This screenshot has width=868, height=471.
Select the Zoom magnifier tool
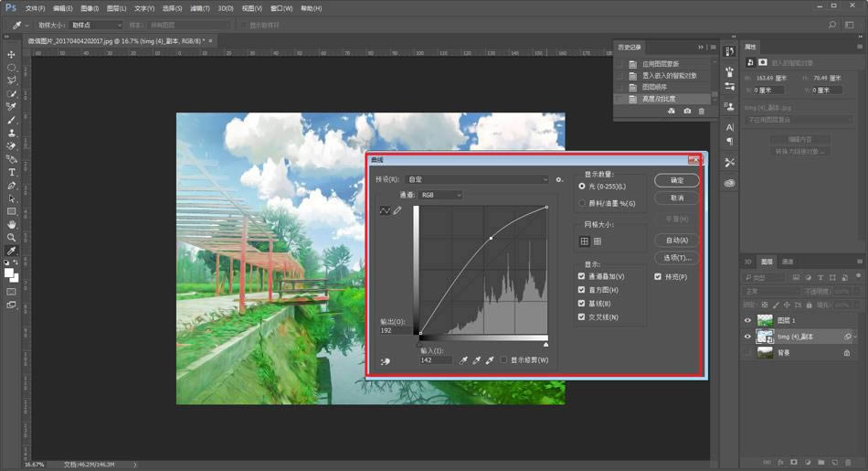pyautogui.click(x=12, y=237)
